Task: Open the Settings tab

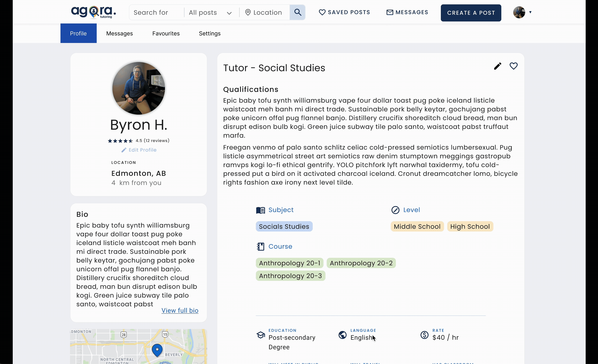Action: [x=210, y=33]
